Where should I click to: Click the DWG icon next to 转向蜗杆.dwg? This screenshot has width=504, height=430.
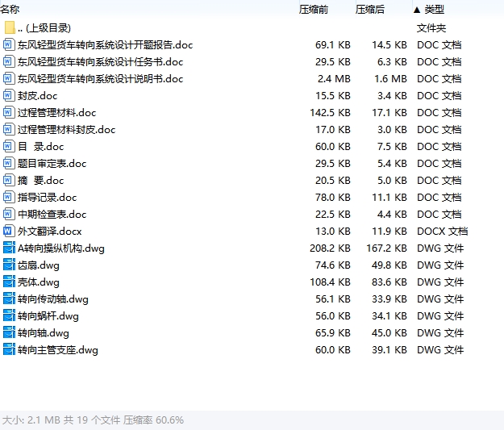click(x=9, y=315)
